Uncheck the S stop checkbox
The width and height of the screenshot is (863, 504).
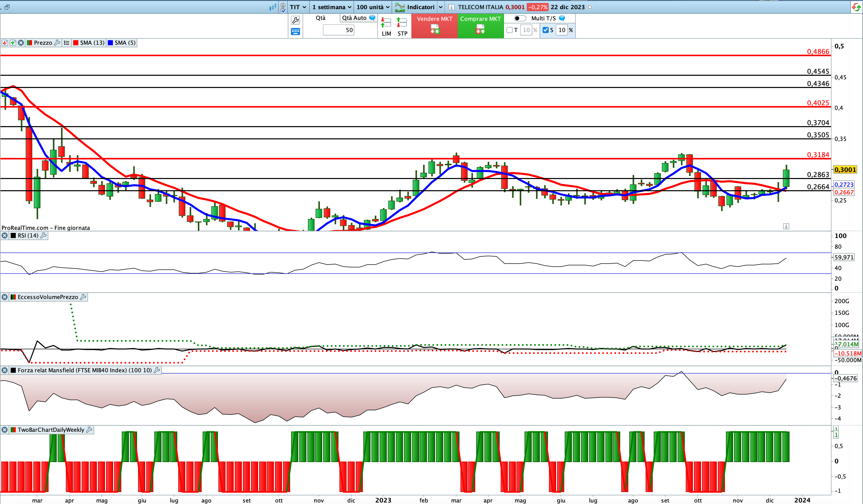545,30
